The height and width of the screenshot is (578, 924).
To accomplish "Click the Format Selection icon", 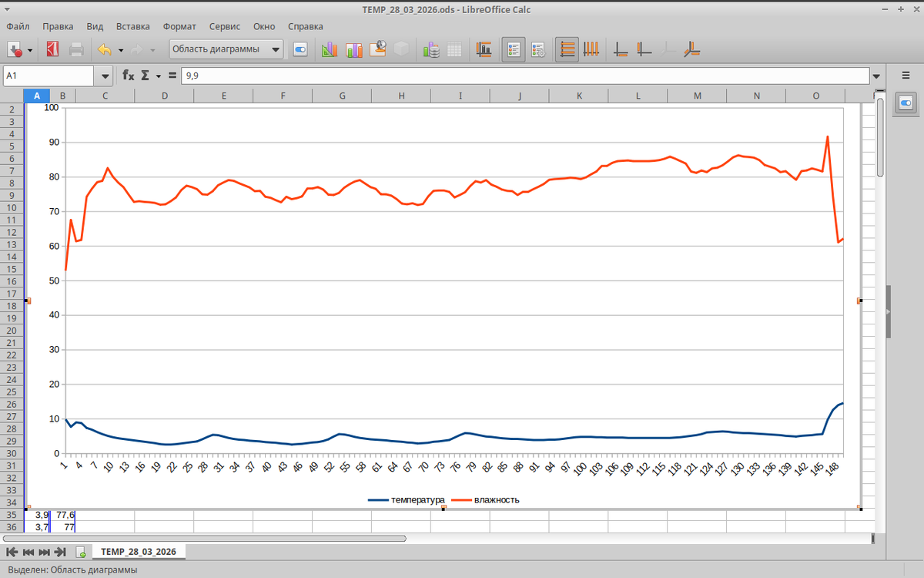I will tap(300, 50).
